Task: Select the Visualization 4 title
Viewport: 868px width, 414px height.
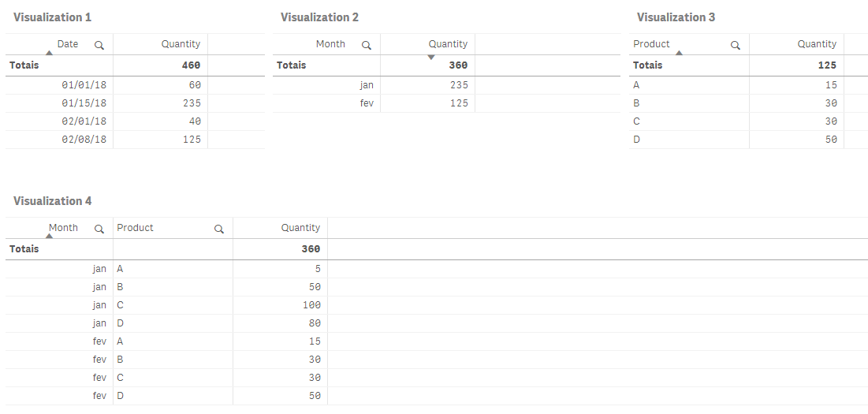Action: click(x=52, y=201)
